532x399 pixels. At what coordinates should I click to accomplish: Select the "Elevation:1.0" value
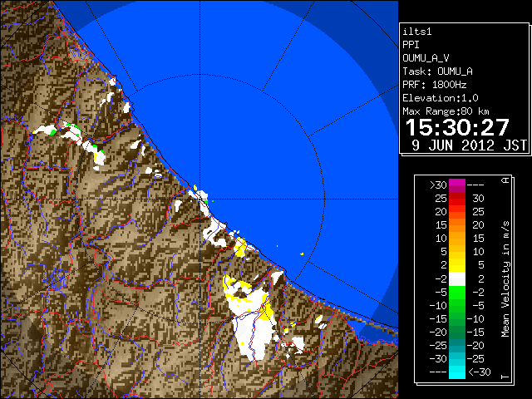(x=441, y=98)
